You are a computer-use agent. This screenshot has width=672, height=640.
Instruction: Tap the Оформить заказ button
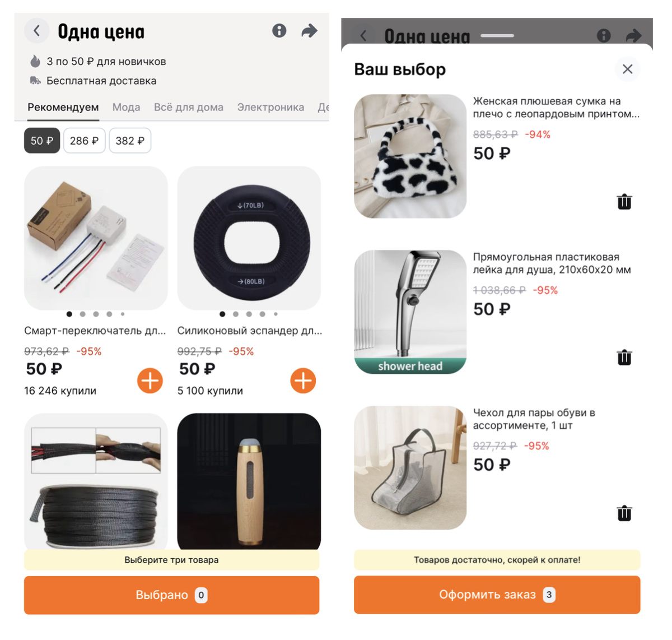(497, 595)
